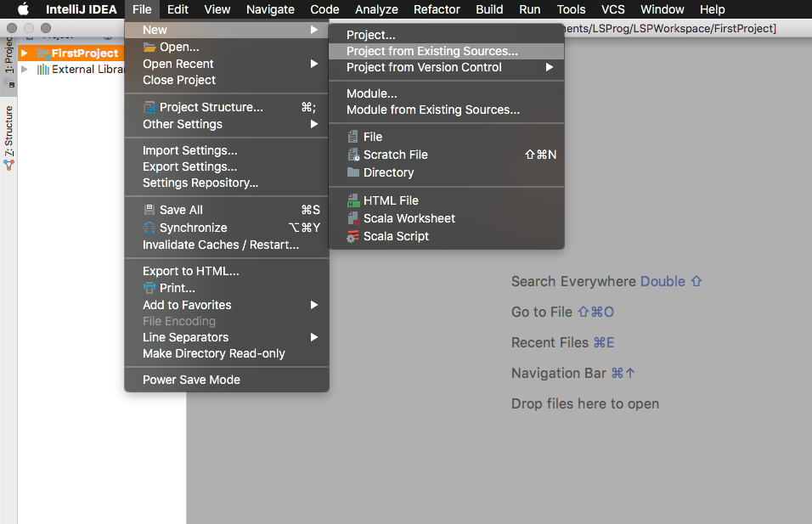Create a new Scratch File
Screen dimensions: 812x524
click(x=447, y=155)
